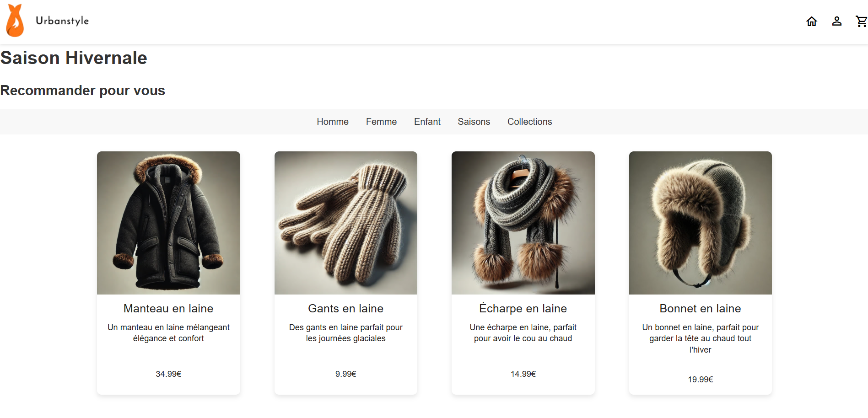Go to home via house icon
Screen dimensions: 868x418
(x=812, y=21)
